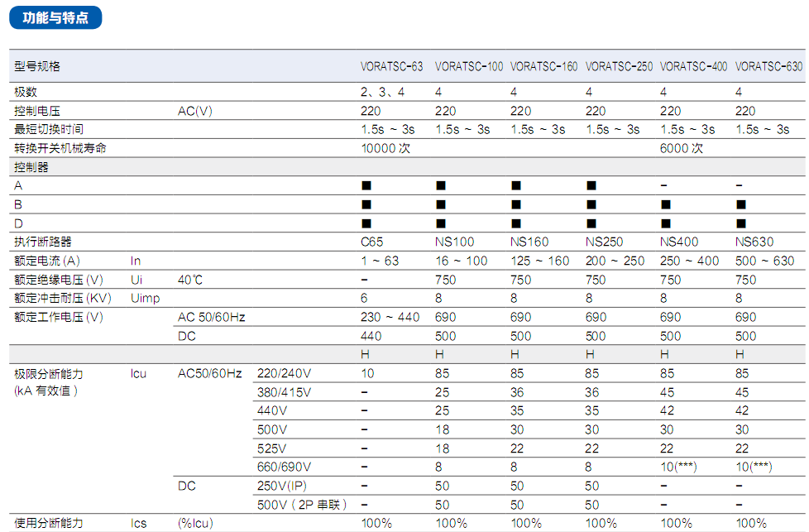Click the pole count value 2、3、4
Viewport: 809px width, 532px height.
pos(382,92)
